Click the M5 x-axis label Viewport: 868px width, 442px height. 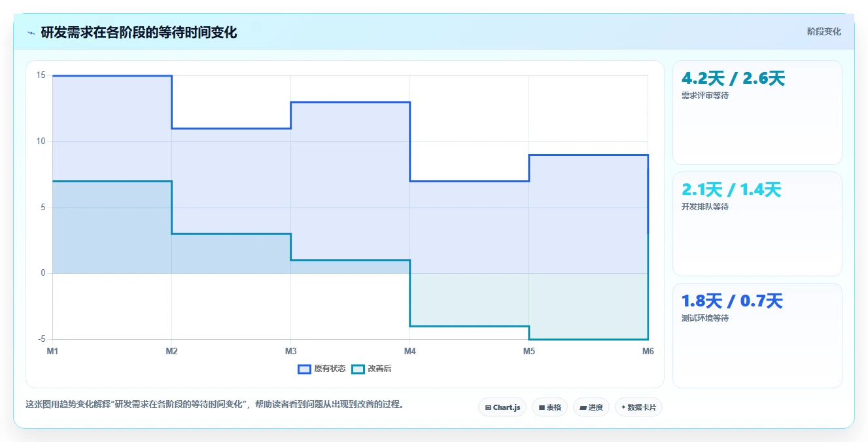coord(529,352)
